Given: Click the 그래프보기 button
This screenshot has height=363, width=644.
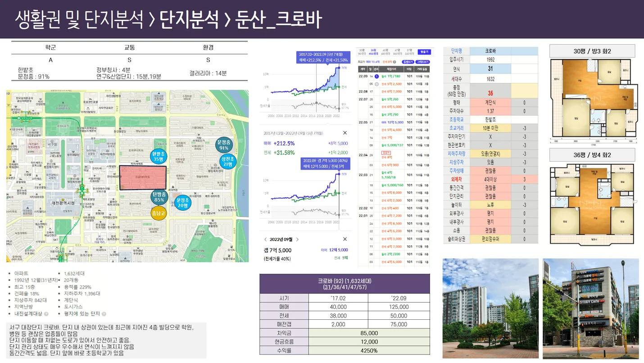Looking at the screenshot, I should click(x=422, y=62).
